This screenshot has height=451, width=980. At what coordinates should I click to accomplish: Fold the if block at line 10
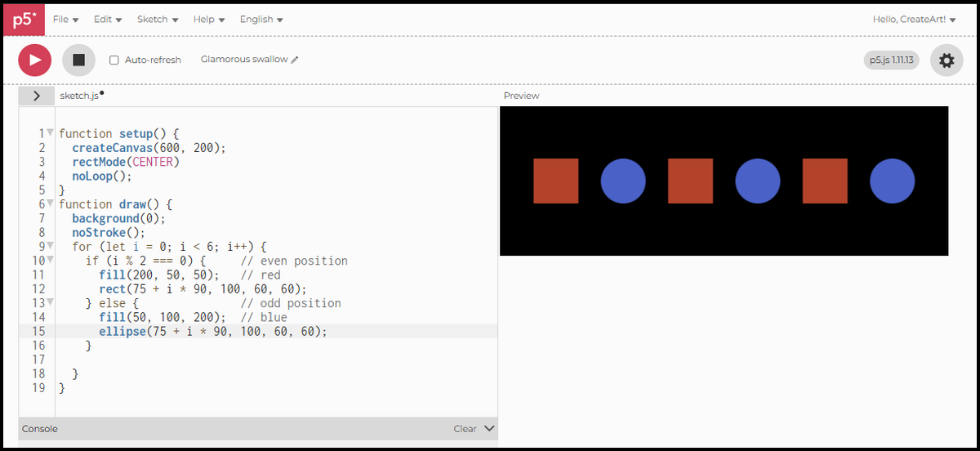point(50,261)
